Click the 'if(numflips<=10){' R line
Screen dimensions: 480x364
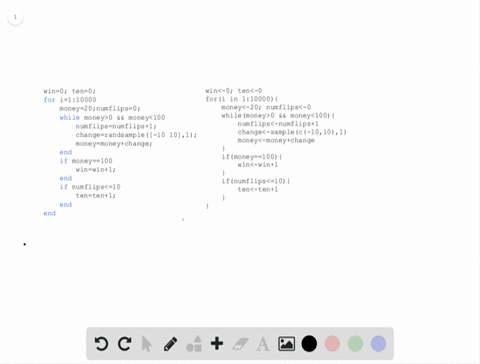click(x=256, y=181)
